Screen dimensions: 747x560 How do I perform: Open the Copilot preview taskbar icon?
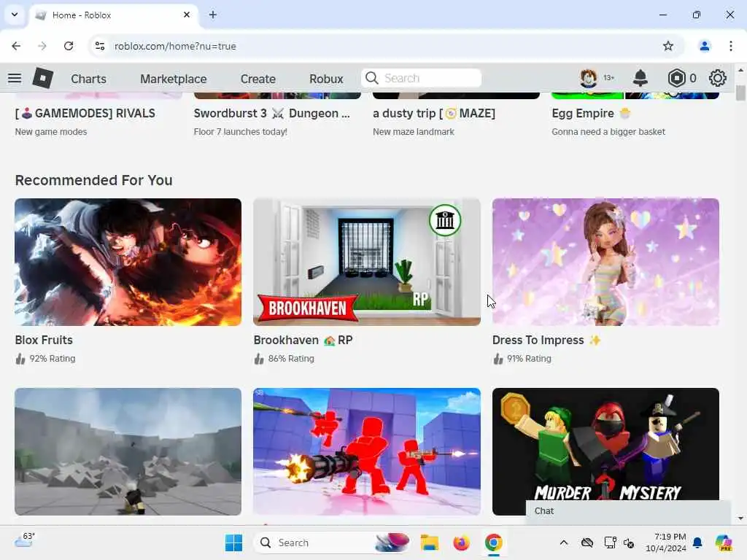[x=724, y=542]
